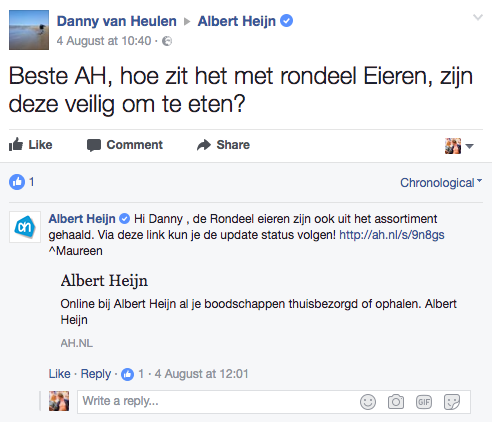Screen dimensions: 492x422
Task: Click the like count icon on the comment
Action: (127, 374)
